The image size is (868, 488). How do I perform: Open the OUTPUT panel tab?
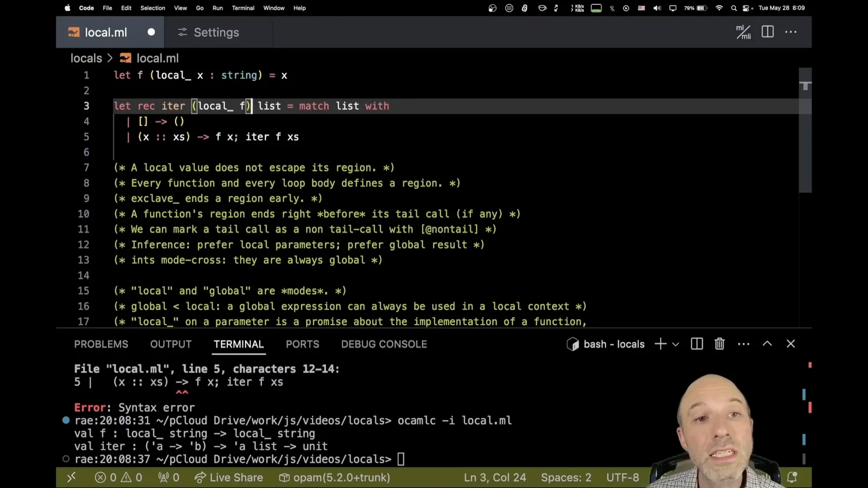[171, 344]
